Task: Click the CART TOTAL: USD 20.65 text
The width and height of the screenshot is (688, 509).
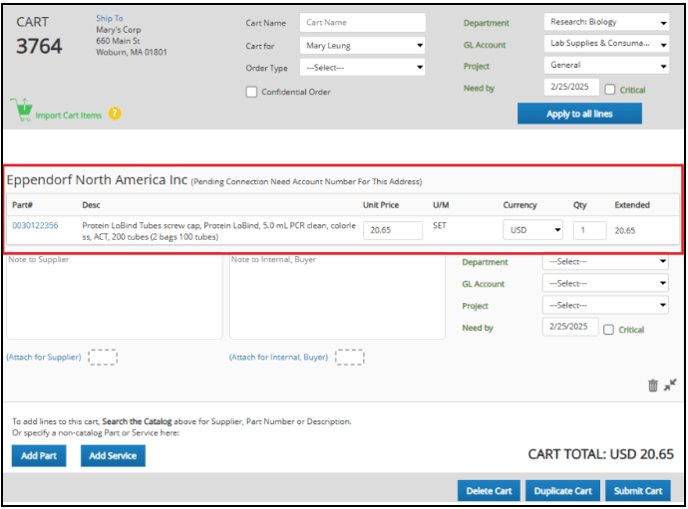Action: coord(601,454)
